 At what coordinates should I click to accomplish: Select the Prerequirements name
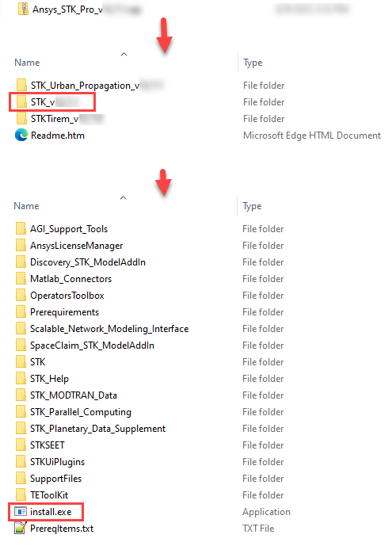coord(65,312)
